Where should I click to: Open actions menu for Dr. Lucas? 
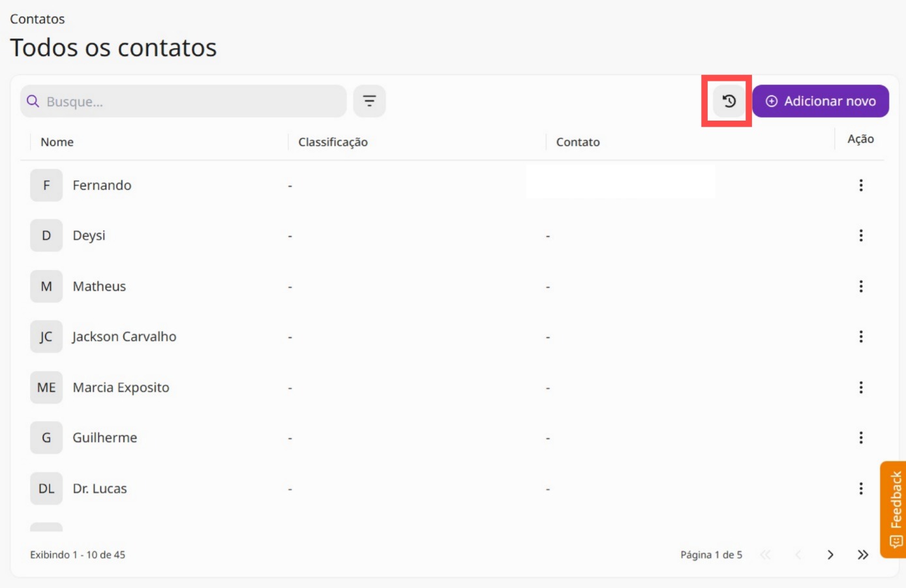click(x=861, y=488)
